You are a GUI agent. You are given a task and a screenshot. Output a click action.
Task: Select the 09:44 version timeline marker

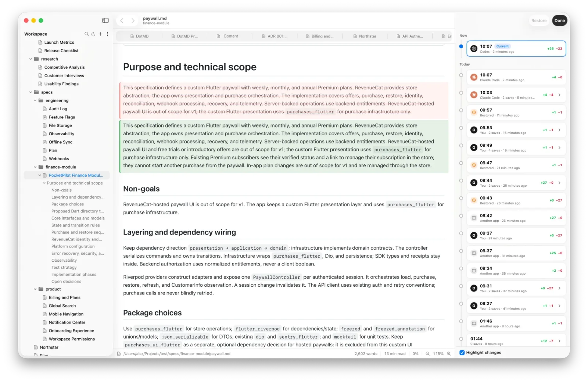click(x=461, y=181)
